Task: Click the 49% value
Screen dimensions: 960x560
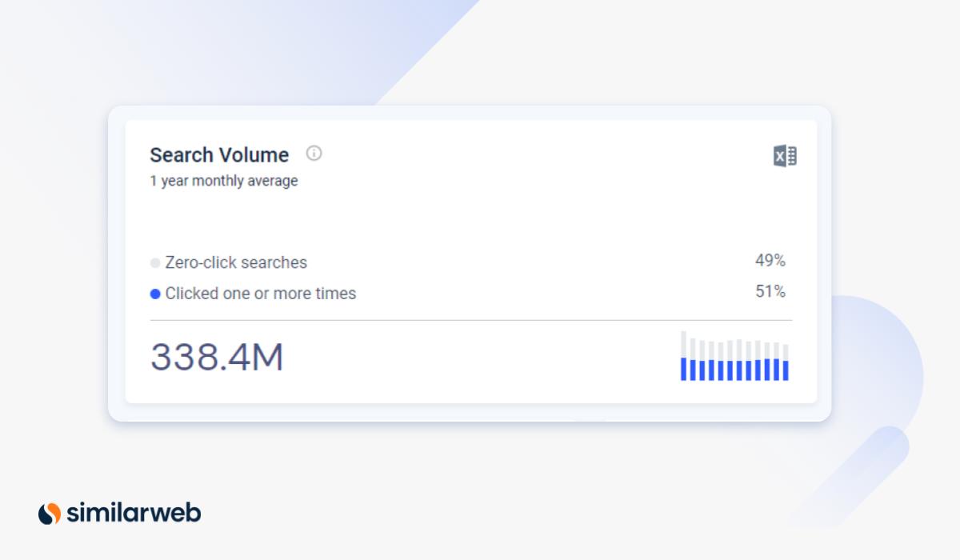Action: [770, 261]
